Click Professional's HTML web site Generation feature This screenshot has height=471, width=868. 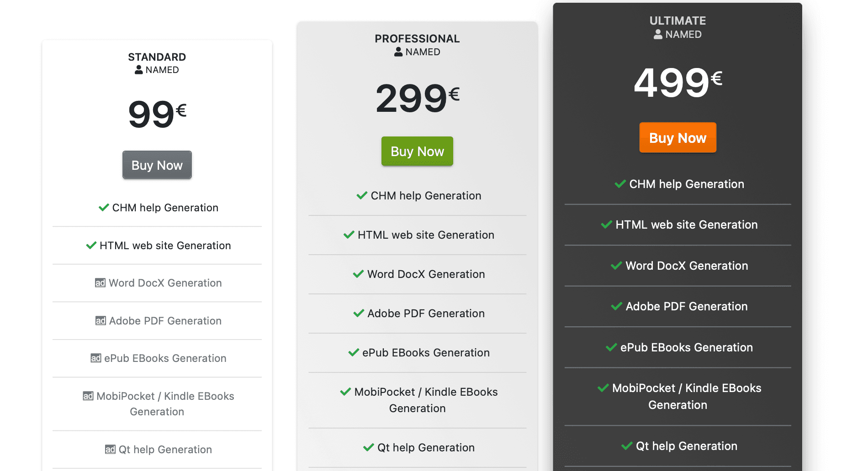[425, 235]
